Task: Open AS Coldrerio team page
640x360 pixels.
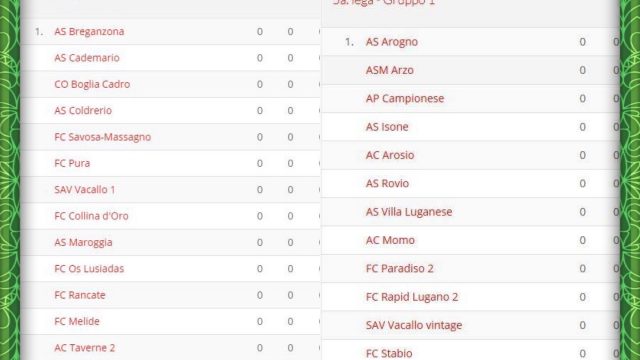Action: [83, 111]
